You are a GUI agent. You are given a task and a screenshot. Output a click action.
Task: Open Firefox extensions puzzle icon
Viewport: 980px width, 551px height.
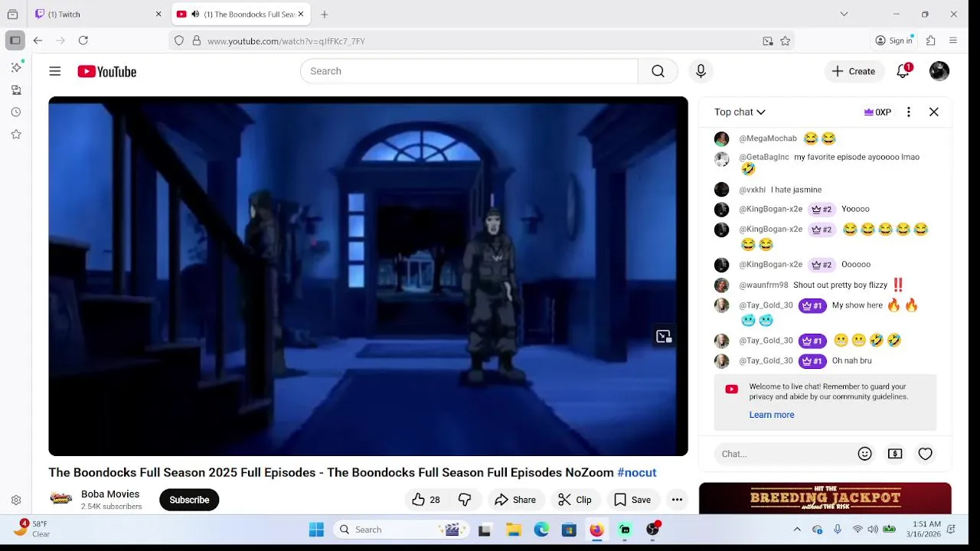tap(931, 41)
